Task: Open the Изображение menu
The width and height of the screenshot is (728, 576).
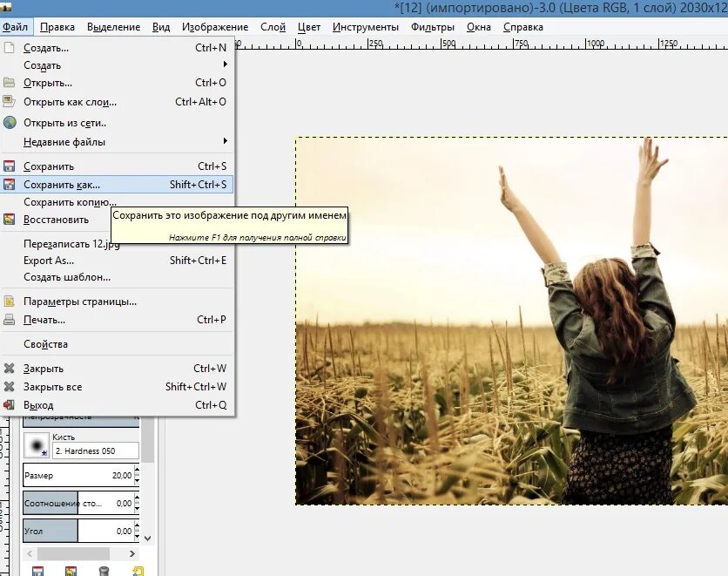Action: 215,27
